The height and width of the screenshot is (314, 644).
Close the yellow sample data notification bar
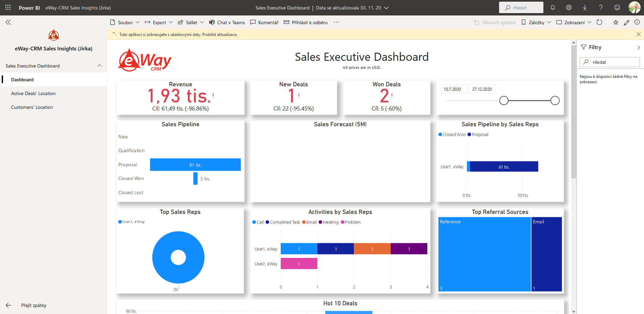[x=639, y=34]
